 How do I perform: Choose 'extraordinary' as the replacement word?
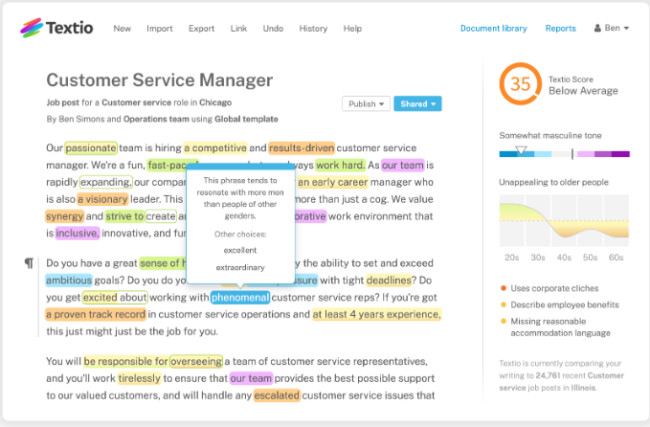pos(240,267)
